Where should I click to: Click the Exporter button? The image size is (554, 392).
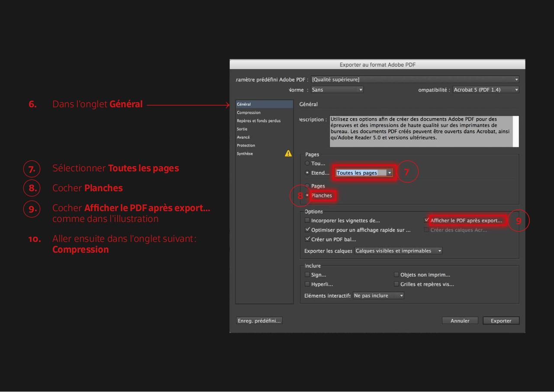pos(501,321)
